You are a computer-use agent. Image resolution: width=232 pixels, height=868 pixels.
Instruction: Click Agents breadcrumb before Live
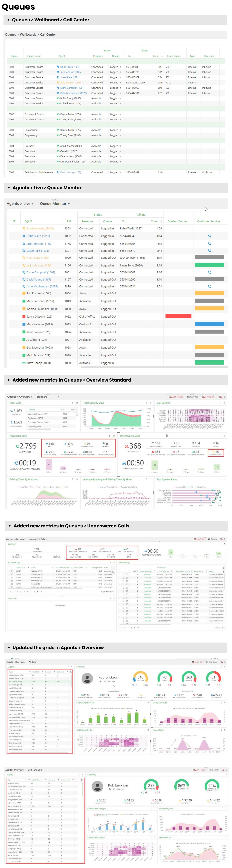pos(13,204)
